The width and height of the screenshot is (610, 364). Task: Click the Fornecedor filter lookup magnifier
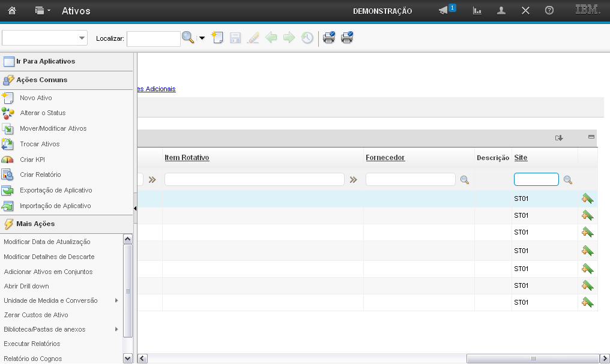[x=464, y=179]
